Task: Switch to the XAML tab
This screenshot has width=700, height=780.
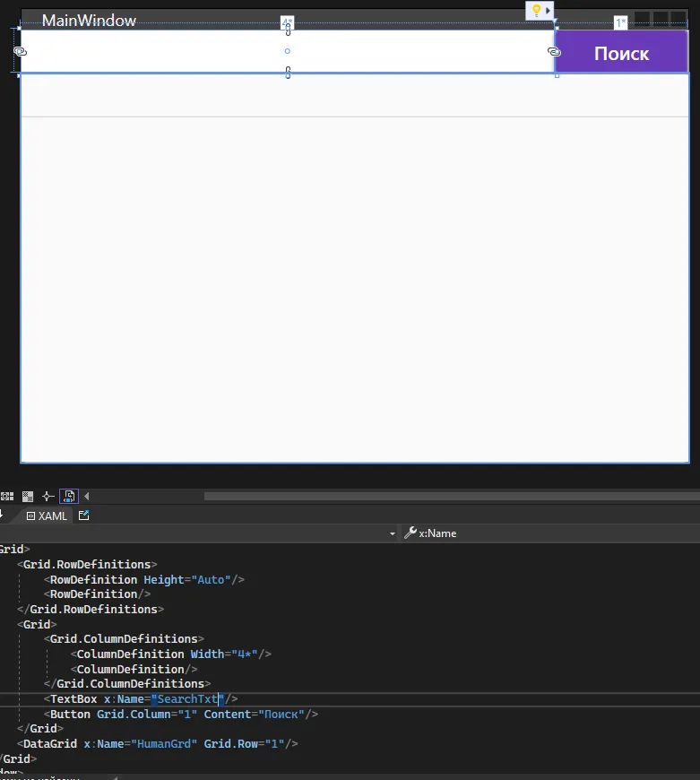Action: [x=47, y=516]
